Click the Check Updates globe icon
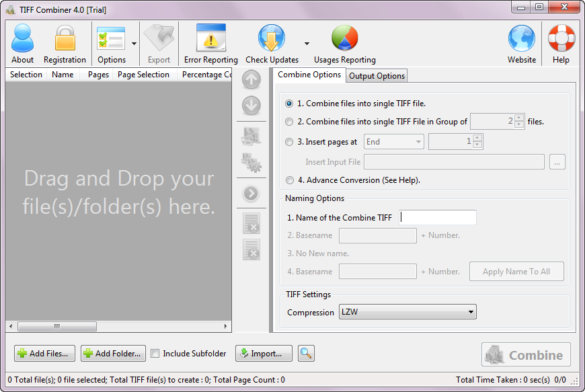Screen dimensions: 585x392 tap(272, 43)
